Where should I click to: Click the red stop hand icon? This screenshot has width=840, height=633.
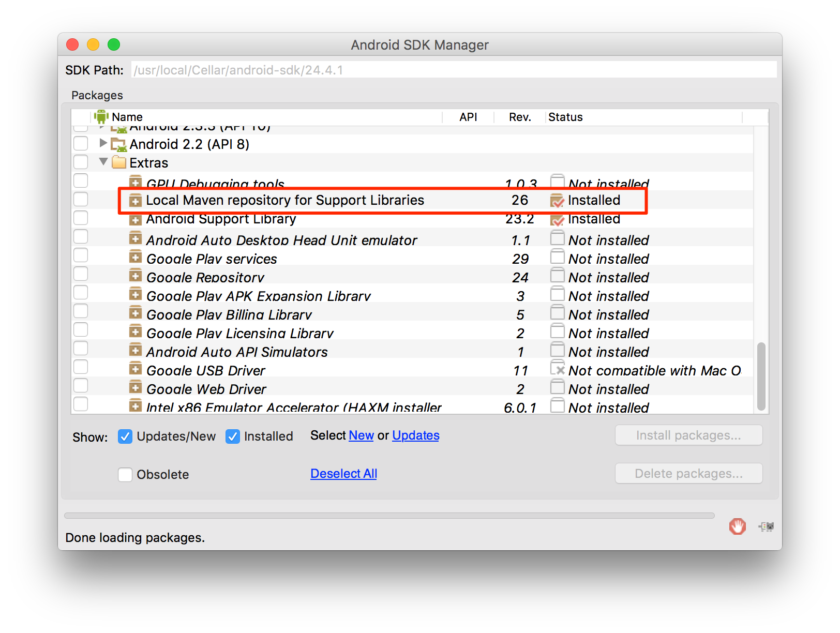(x=738, y=526)
